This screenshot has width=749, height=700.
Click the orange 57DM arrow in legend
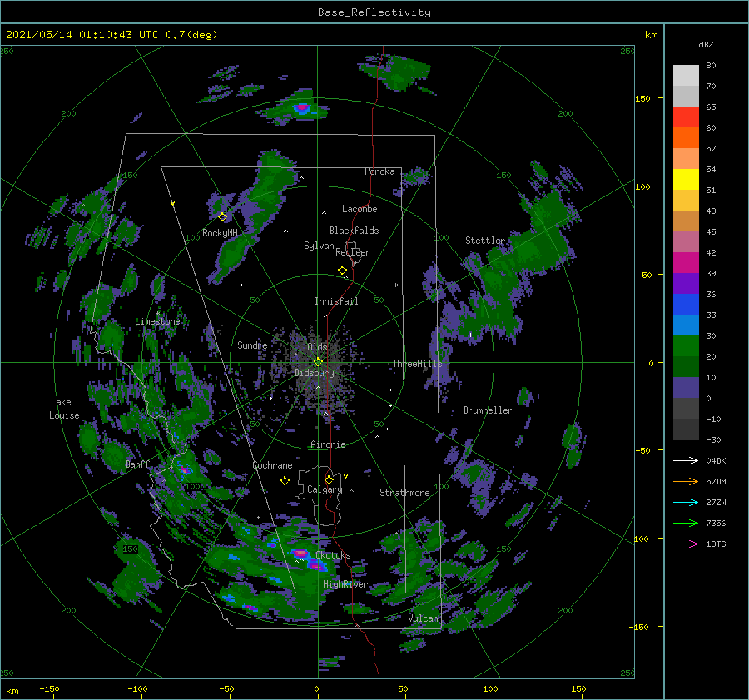[x=686, y=482]
